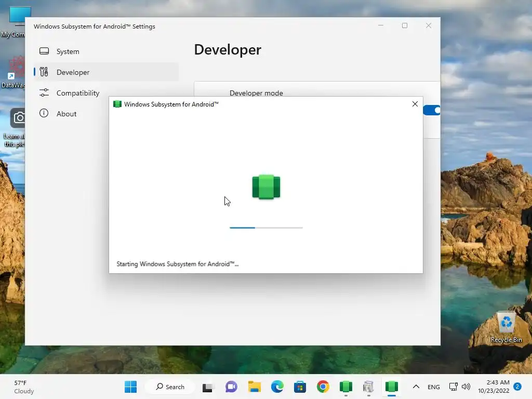Click the Developer tools icon in sidebar
Screen dimensions: 532x399
tap(44, 72)
